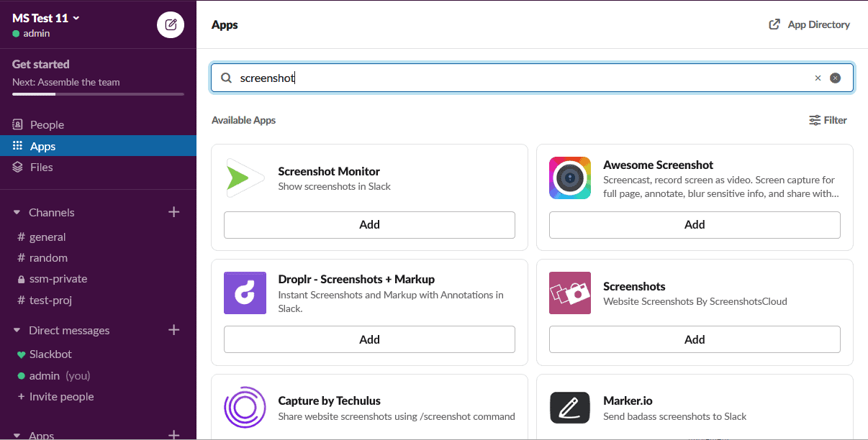Click the Awesome Screenshot camera icon
Screen dimensions: 868x440
569,178
